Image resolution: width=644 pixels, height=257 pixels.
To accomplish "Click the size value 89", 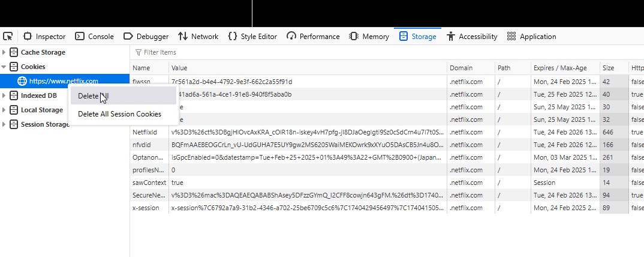I will tap(606, 208).
